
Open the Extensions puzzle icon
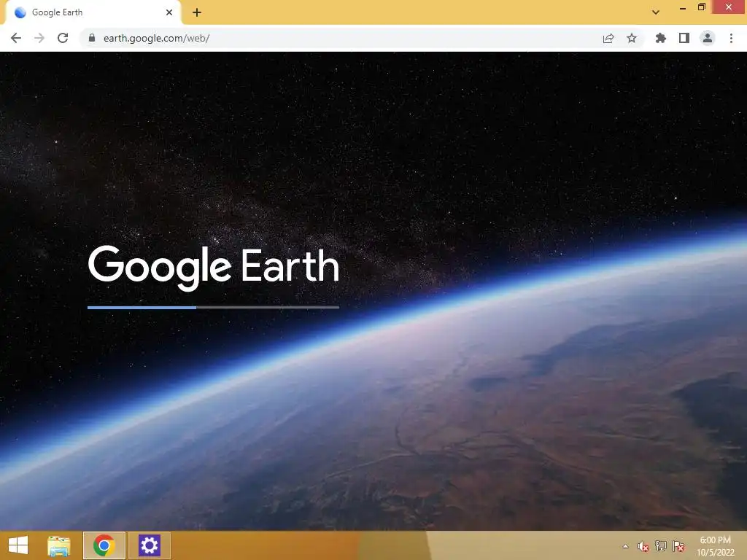(x=661, y=38)
